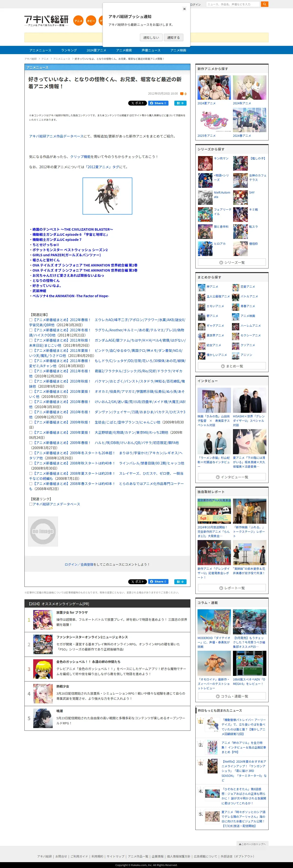Open the orange アニメ circle icon
Image resolution: width=293 pixels, height=868 pixels.
(78, 21)
